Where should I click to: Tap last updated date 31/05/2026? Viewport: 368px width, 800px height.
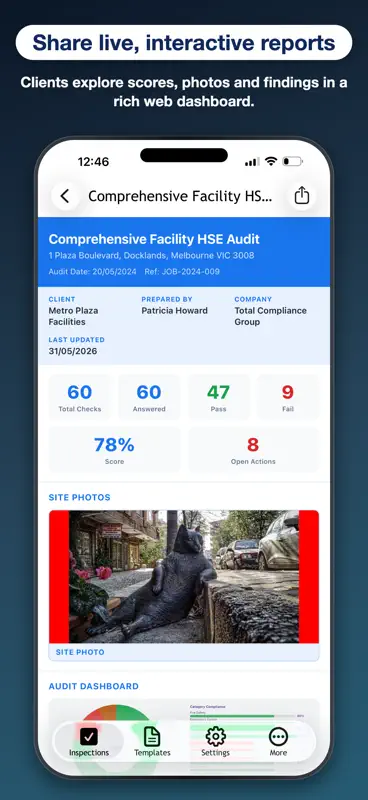click(72, 352)
